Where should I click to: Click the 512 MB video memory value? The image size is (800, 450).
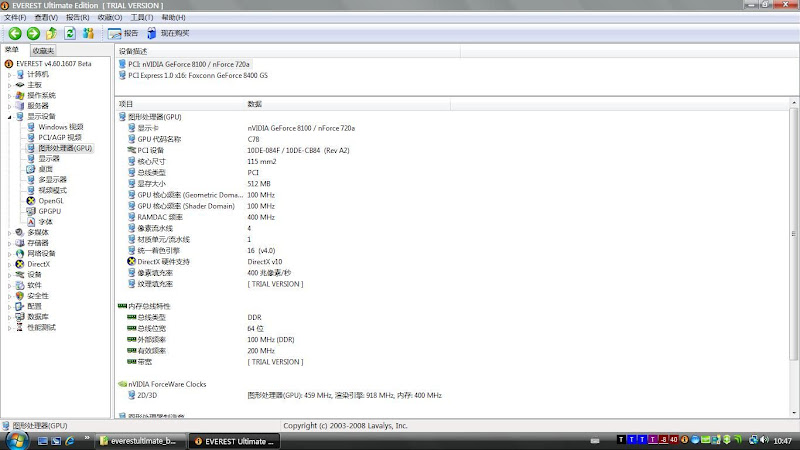point(259,184)
